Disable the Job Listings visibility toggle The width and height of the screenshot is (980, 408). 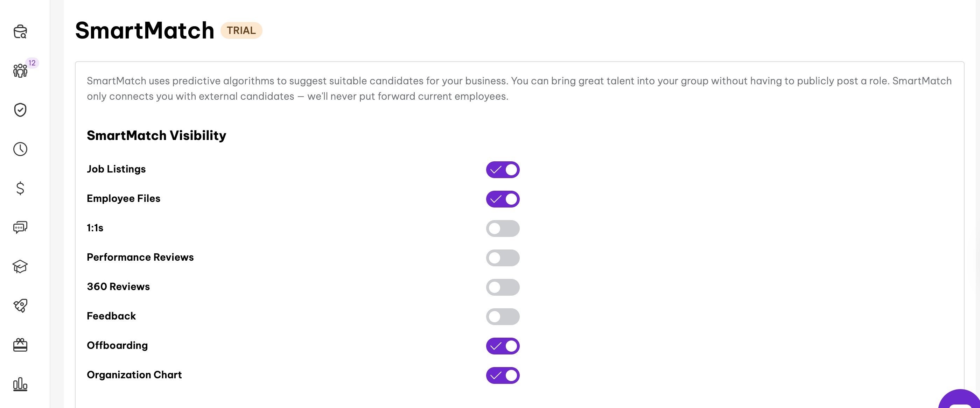click(x=503, y=170)
